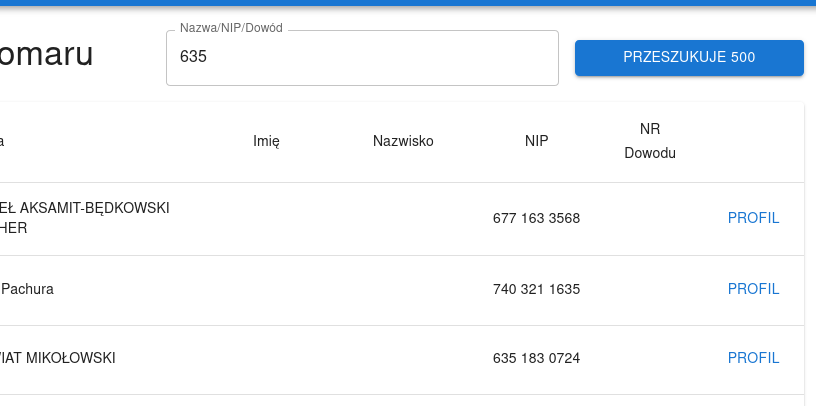816x406 pixels.
Task: Select NIP number 740 321 1635
Action: 536,289
